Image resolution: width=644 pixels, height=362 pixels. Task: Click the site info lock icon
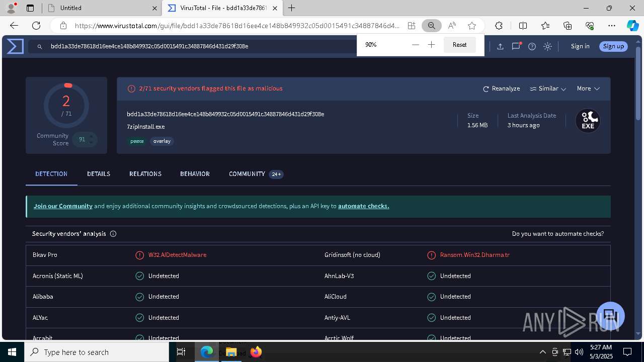click(x=63, y=26)
